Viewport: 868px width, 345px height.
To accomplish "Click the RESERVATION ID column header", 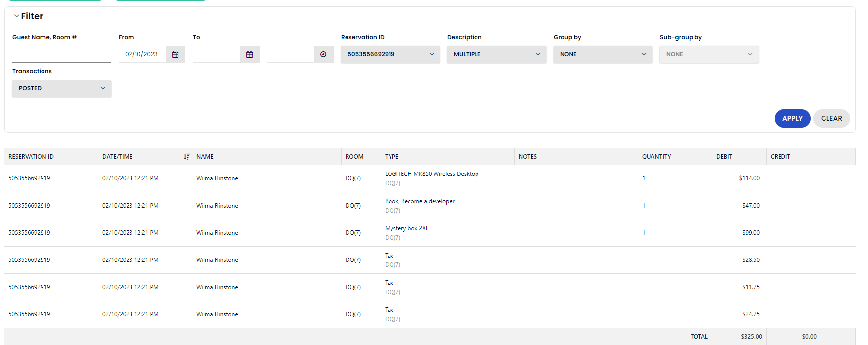I will [31, 157].
